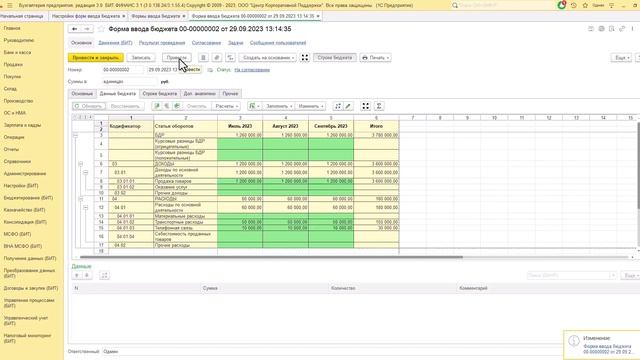This screenshot has width=640, height=360.
Task: Open the Расчеты dropdown
Action: tap(226, 106)
